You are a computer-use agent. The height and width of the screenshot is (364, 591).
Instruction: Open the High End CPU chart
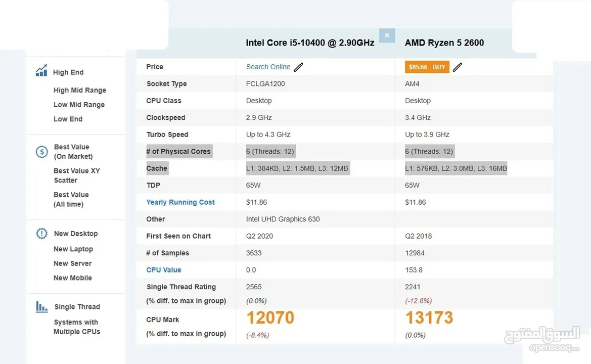[x=68, y=72]
